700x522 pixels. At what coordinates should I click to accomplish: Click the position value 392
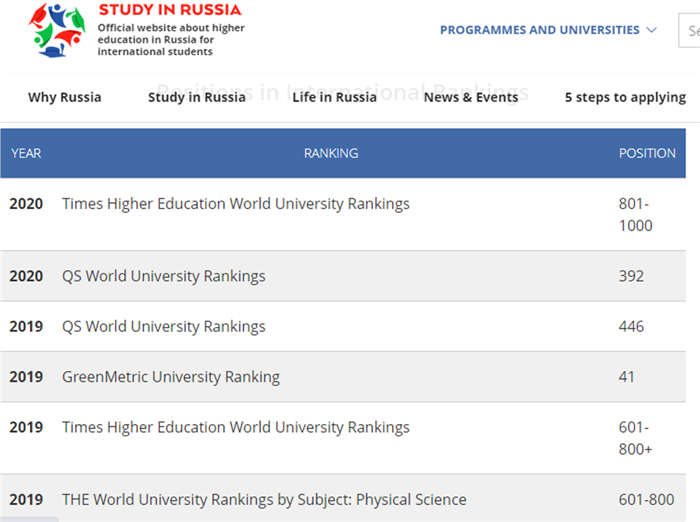(x=631, y=276)
